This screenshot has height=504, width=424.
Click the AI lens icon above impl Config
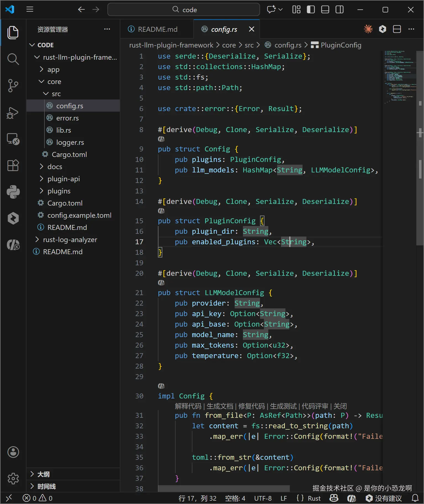point(161,386)
